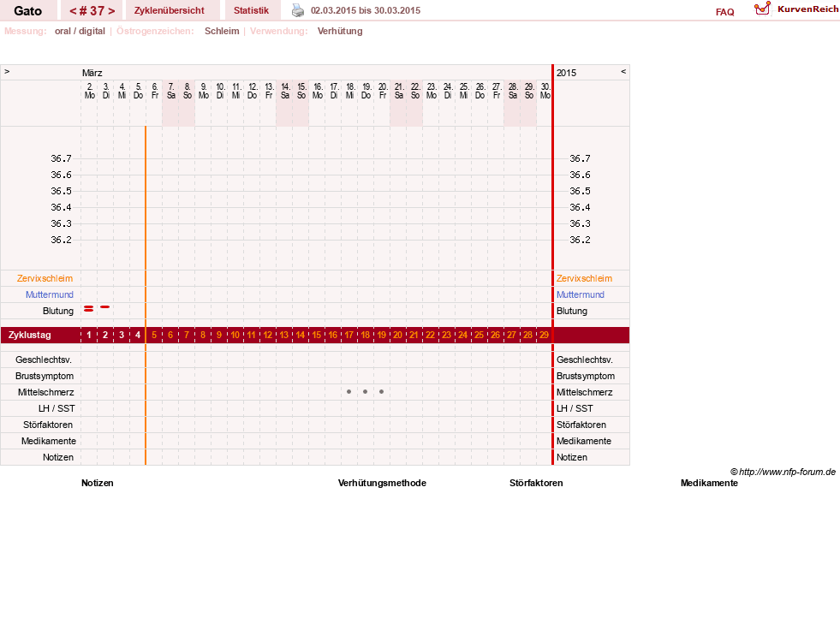Image resolution: width=840 pixels, height=636 pixels.
Task: Click the left LH / SST row label
Action: pyautogui.click(x=57, y=408)
